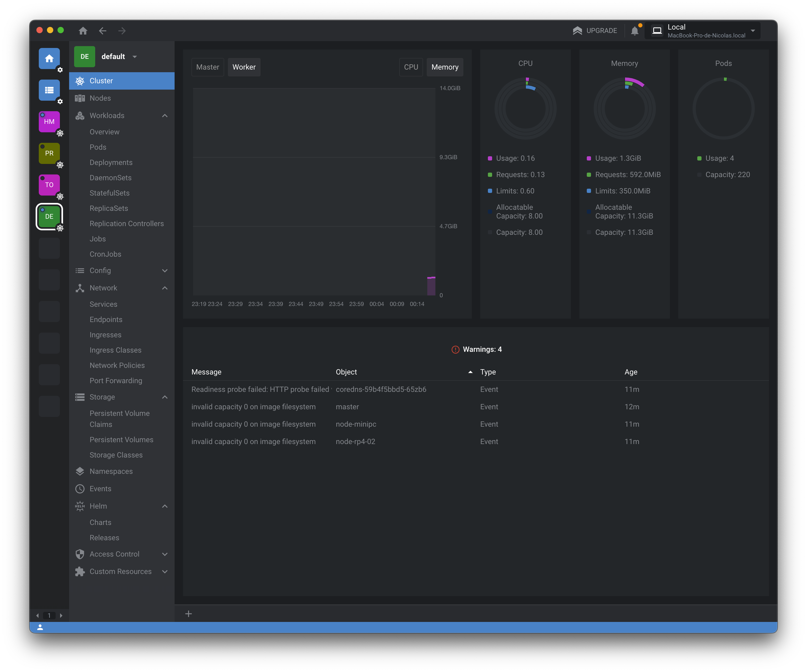Collapse the Workloads section
The image size is (807, 672).
165,116
